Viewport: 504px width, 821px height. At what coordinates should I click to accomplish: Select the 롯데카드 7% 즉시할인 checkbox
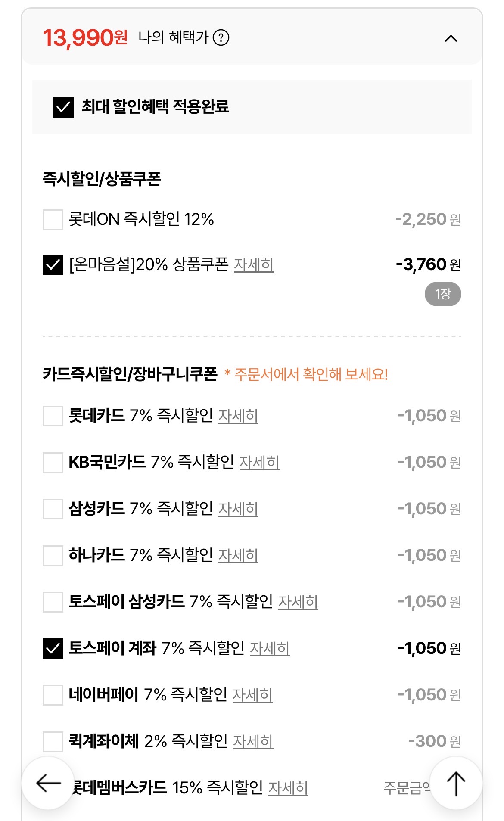[53, 416]
